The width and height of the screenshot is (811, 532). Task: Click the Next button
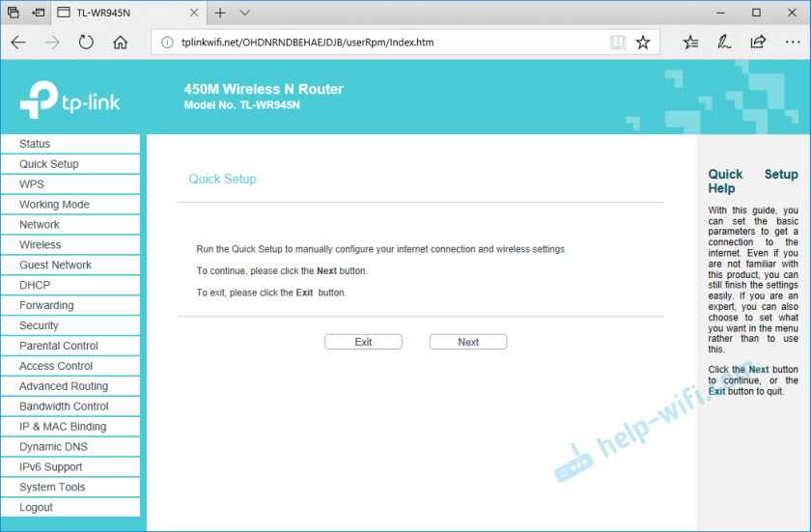click(x=468, y=342)
